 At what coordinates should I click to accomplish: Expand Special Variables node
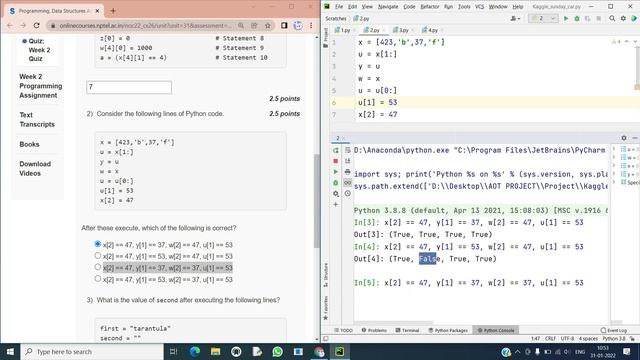pyautogui.click(x=614, y=182)
